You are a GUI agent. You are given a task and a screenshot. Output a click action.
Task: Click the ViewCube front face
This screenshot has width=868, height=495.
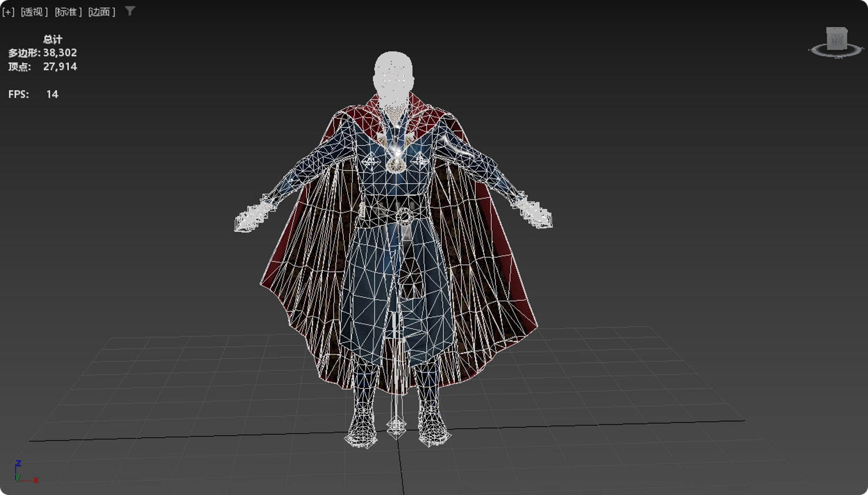837,39
